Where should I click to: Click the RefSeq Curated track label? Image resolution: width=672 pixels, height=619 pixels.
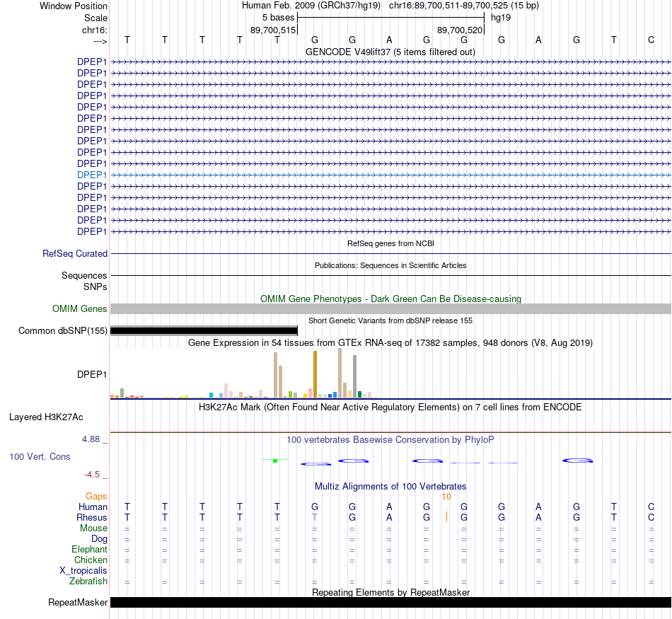pyautogui.click(x=74, y=254)
